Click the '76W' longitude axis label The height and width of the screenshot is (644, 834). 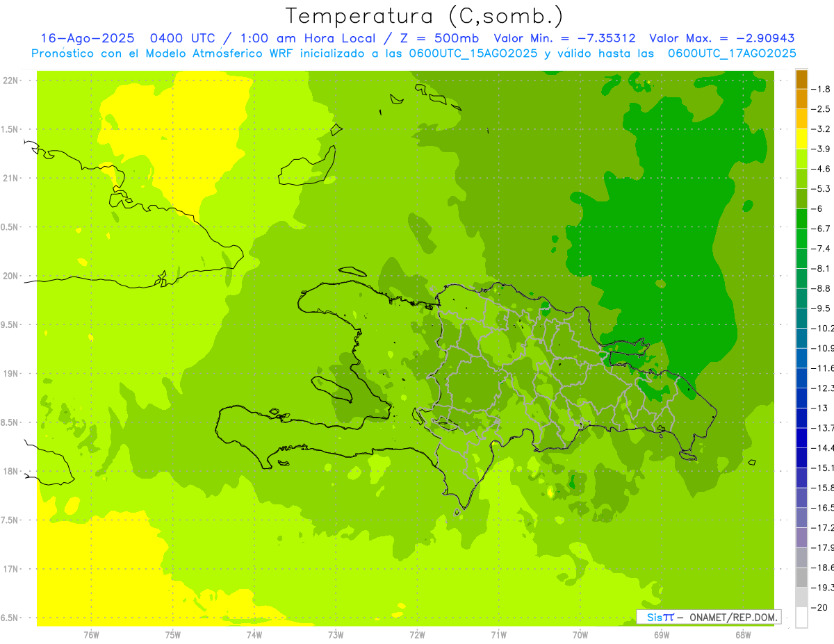pos(91,634)
